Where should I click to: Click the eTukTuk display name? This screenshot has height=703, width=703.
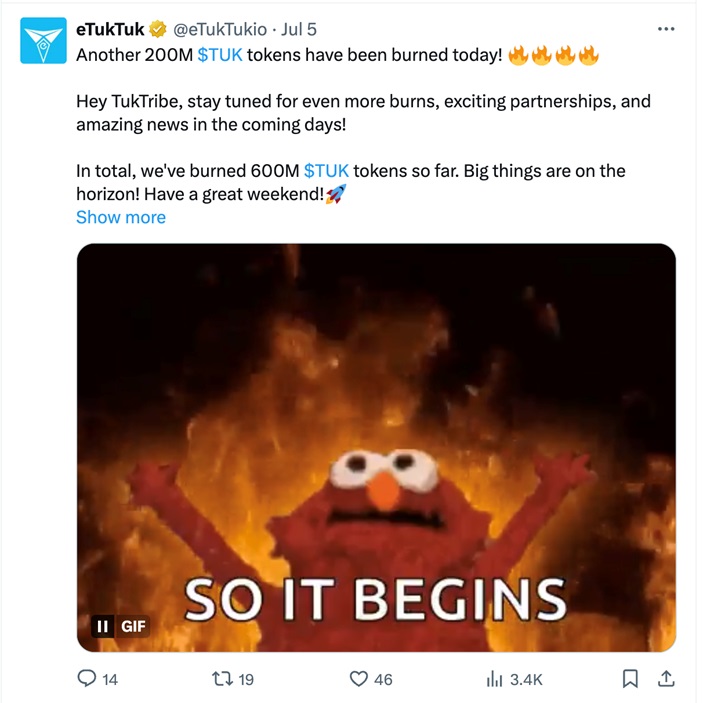coord(110,29)
